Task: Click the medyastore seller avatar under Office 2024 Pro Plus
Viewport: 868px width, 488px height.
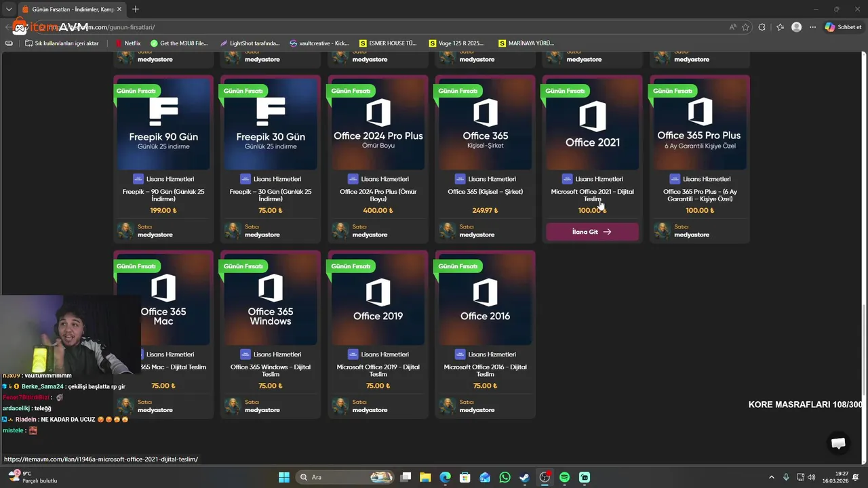Action: click(x=340, y=231)
